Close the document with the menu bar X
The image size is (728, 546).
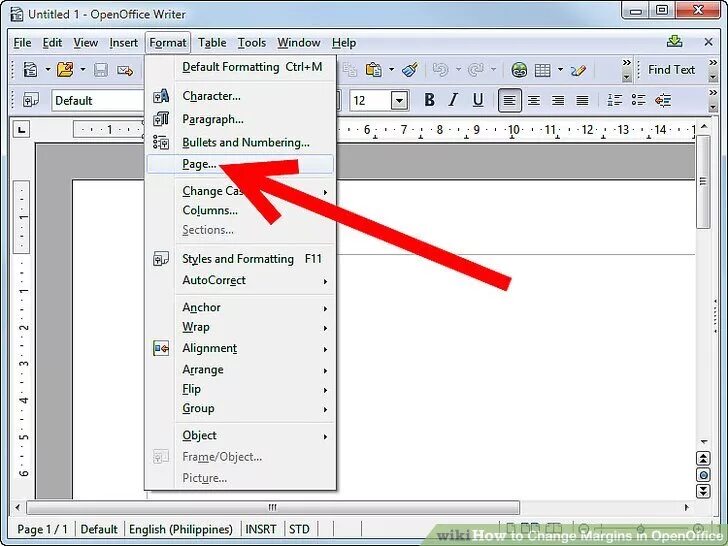708,42
